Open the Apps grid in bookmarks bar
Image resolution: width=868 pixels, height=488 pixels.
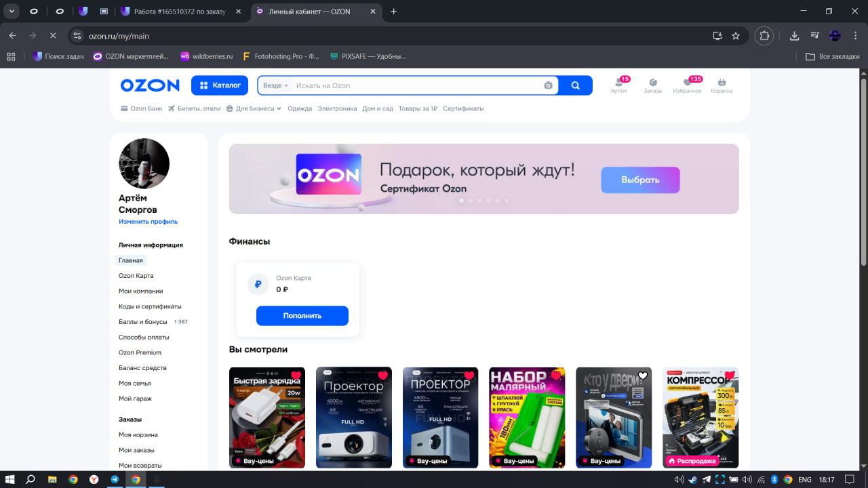(11, 56)
